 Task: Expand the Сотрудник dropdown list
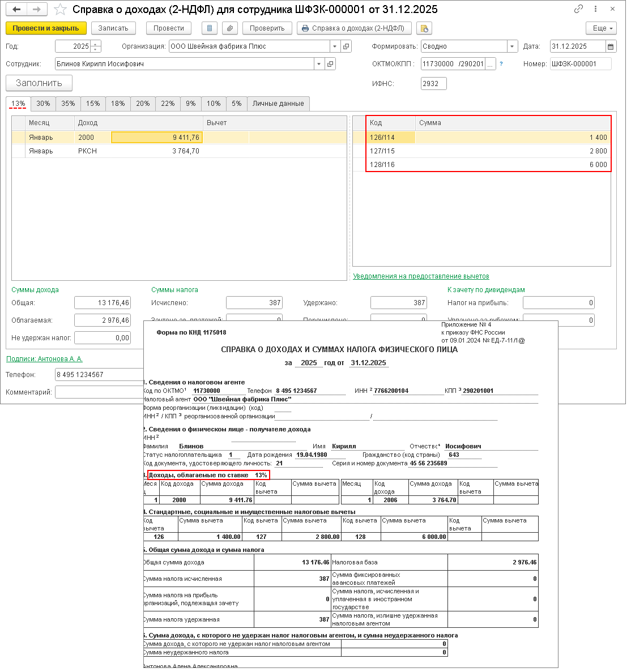tap(319, 64)
